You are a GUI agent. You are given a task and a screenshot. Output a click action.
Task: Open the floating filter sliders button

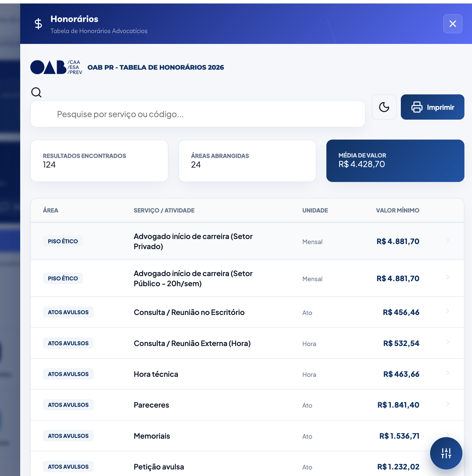446,453
